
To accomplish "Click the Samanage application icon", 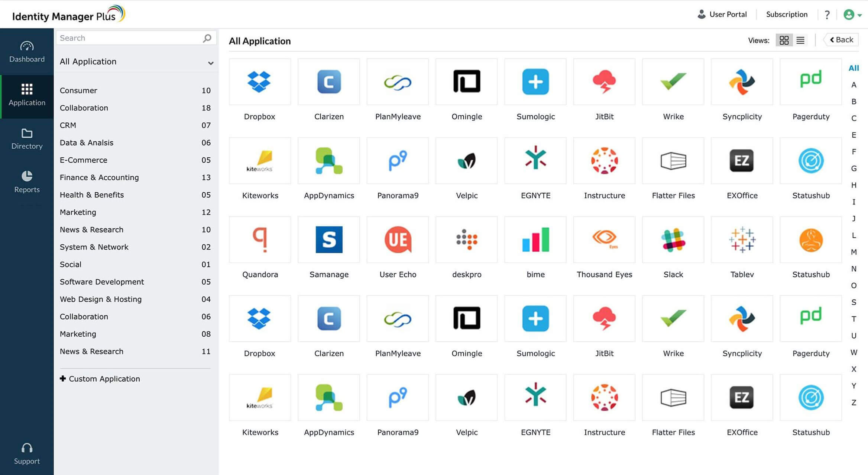I will [x=329, y=240].
